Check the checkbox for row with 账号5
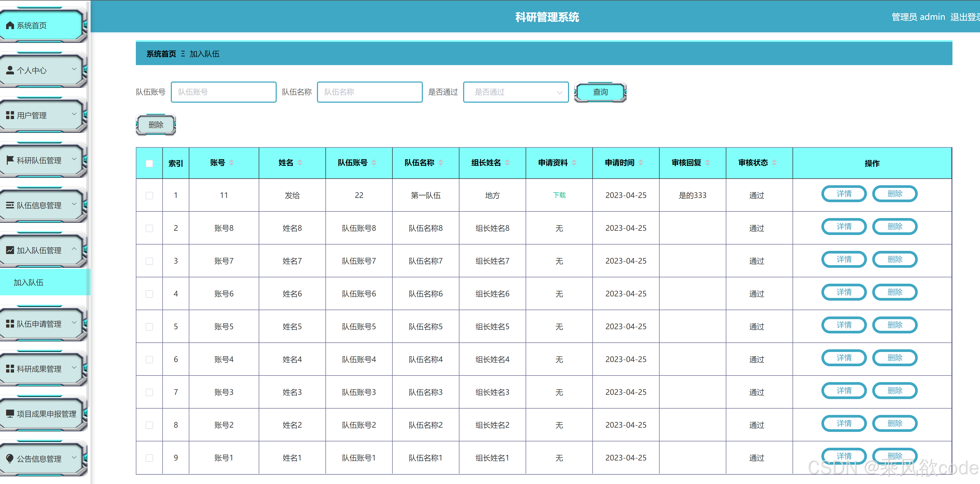 click(x=149, y=327)
